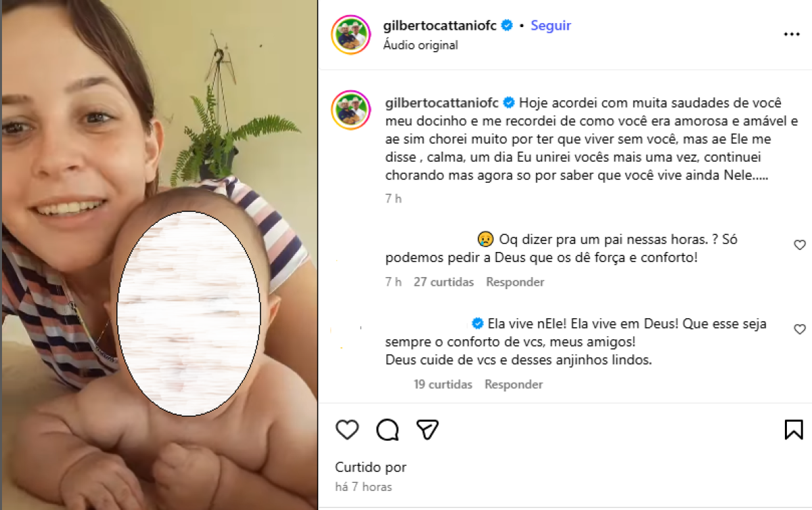Reply to the 27 curtidas comment
Screen dimensions: 812x510
click(x=515, y=282)
